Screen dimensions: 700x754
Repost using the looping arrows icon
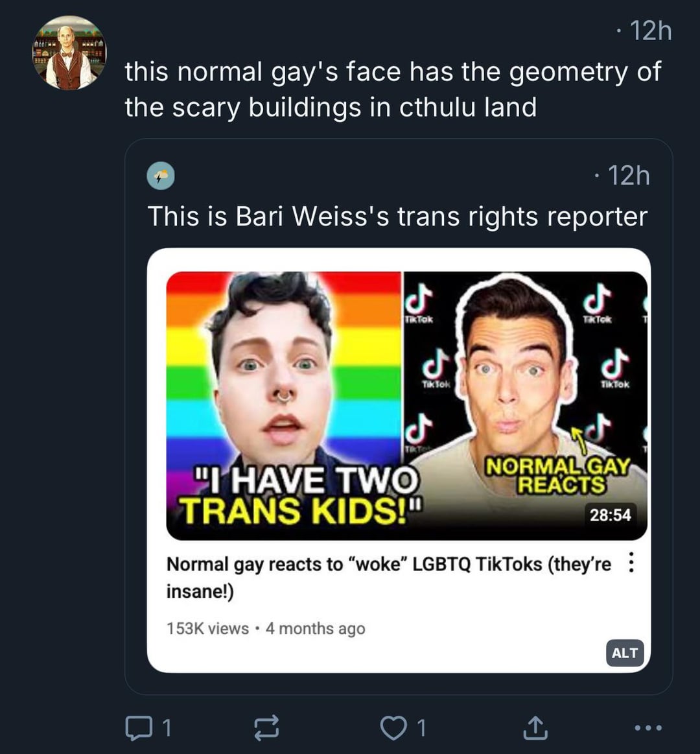click(266, 728)
